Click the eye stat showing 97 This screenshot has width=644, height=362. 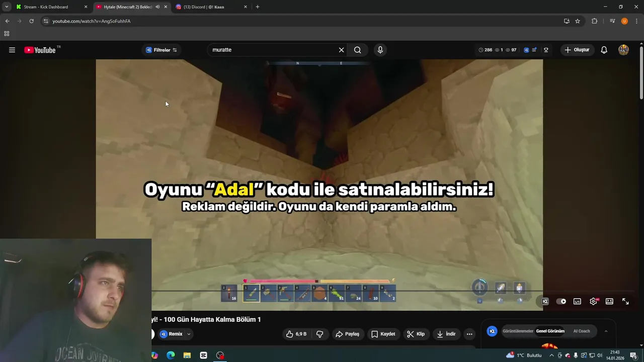511,50
